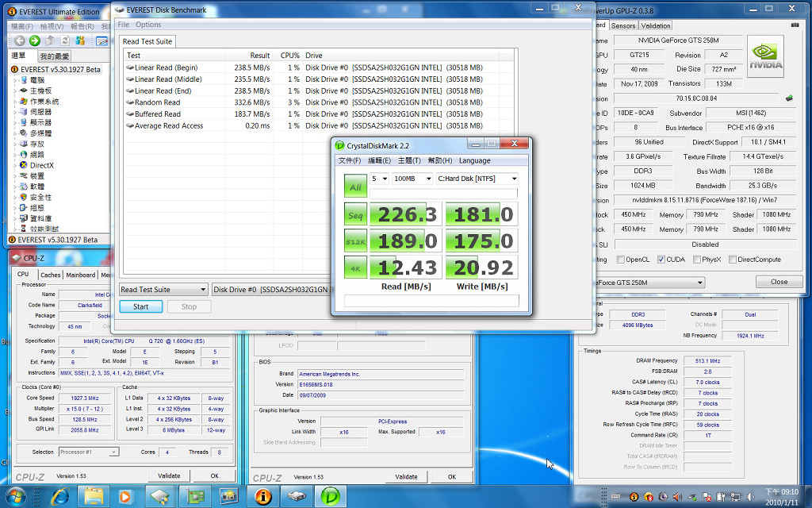Click the Refresh icon in EVEREST toolbar
The height and width of the screenshot is (508, 812).
point(65,40)
